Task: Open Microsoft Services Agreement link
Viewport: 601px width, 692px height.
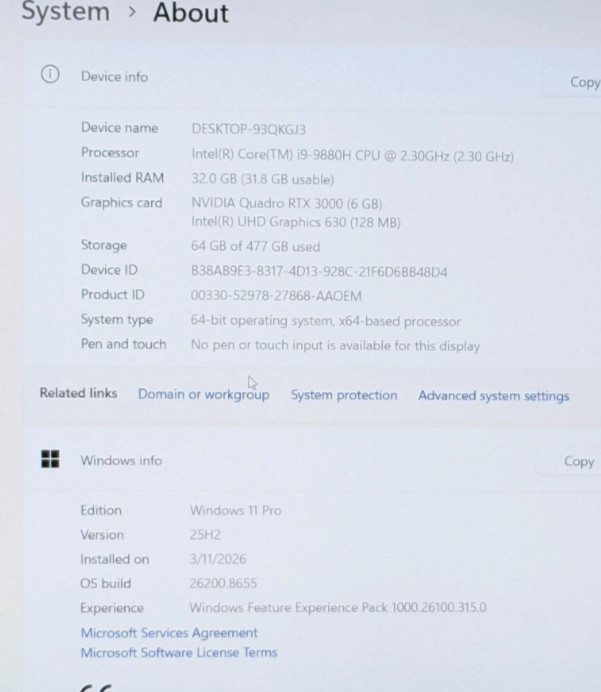Action: click(x=169, y=633)
